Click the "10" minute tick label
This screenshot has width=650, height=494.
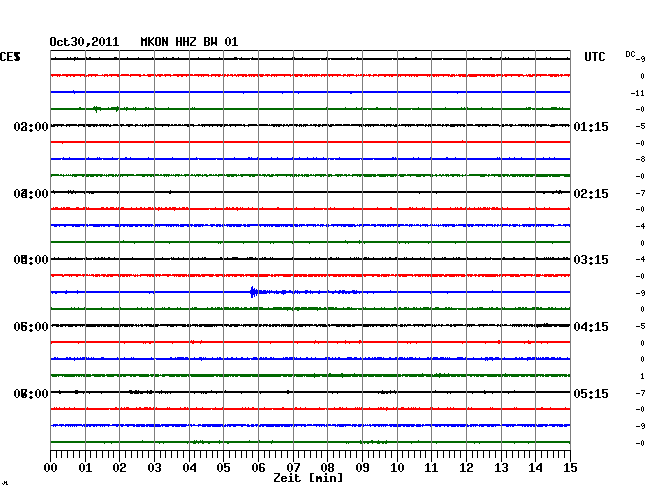pyautogui.click(x=397, y=468)
